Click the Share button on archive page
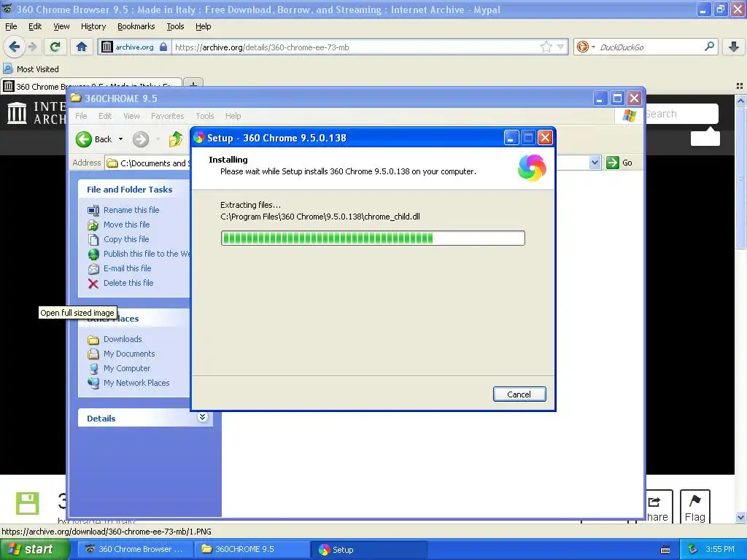The width and height of the screenshot is (747, 560). pos(659,507)
